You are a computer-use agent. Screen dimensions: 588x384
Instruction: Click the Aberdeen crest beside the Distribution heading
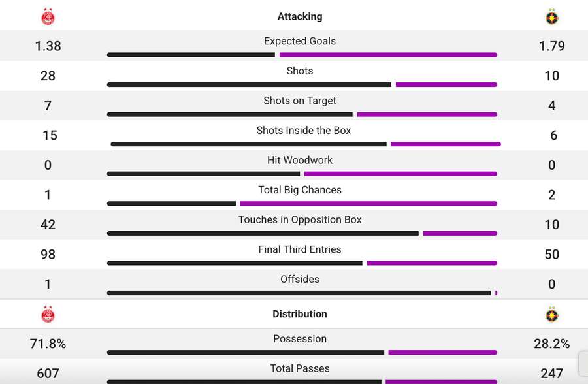(48, 314)
